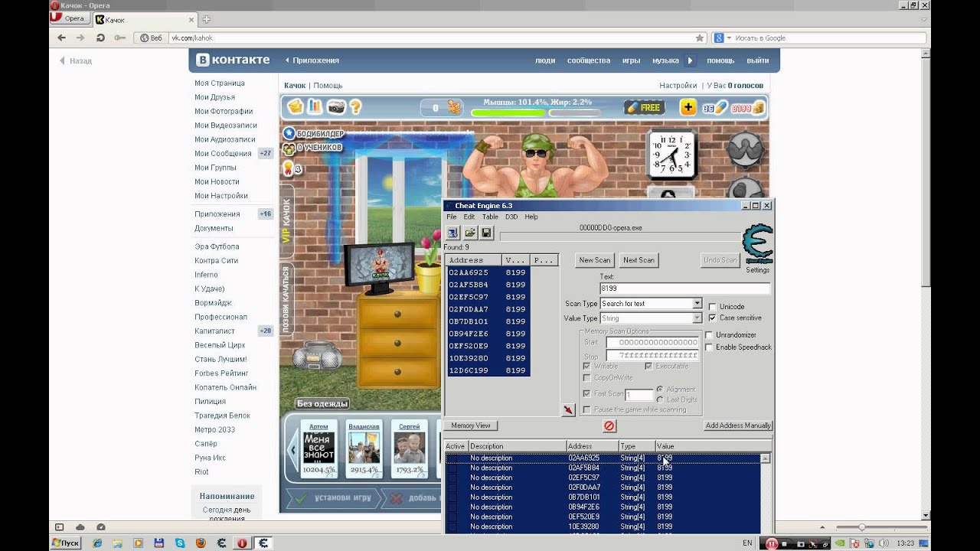Click the New Scan button
This screenshot has width=980, height=551.
(x=595, y=260)
